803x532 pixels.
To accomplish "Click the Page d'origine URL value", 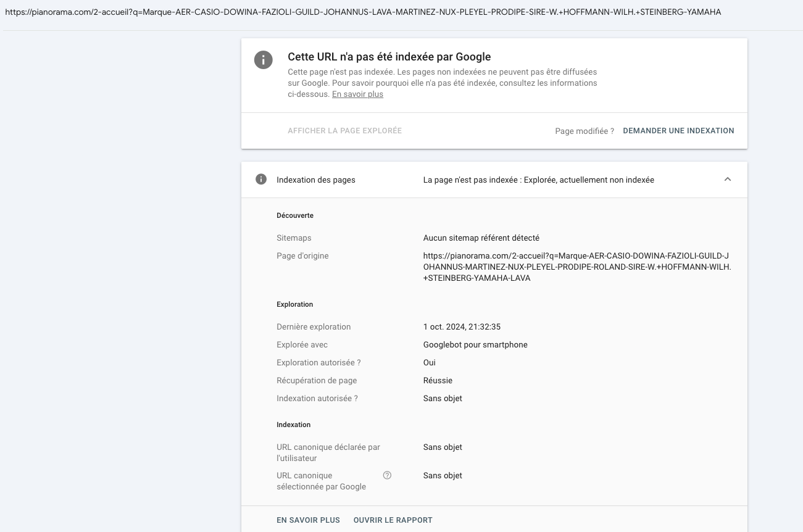I will [577, 267].
